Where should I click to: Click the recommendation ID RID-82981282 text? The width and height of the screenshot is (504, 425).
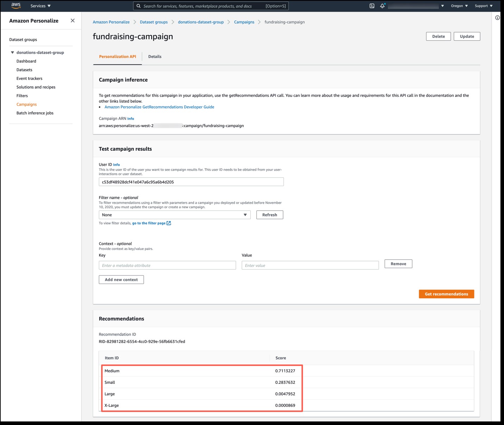tap(142, 342)
